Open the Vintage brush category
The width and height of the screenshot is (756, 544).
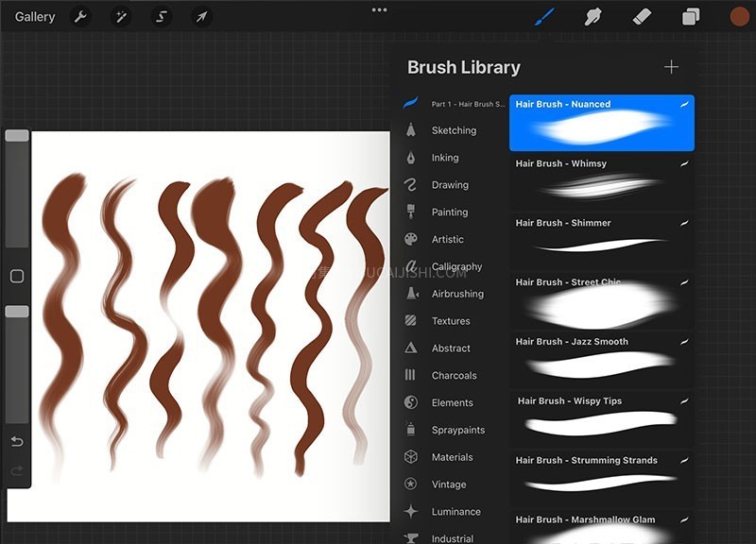pos(449,484)
